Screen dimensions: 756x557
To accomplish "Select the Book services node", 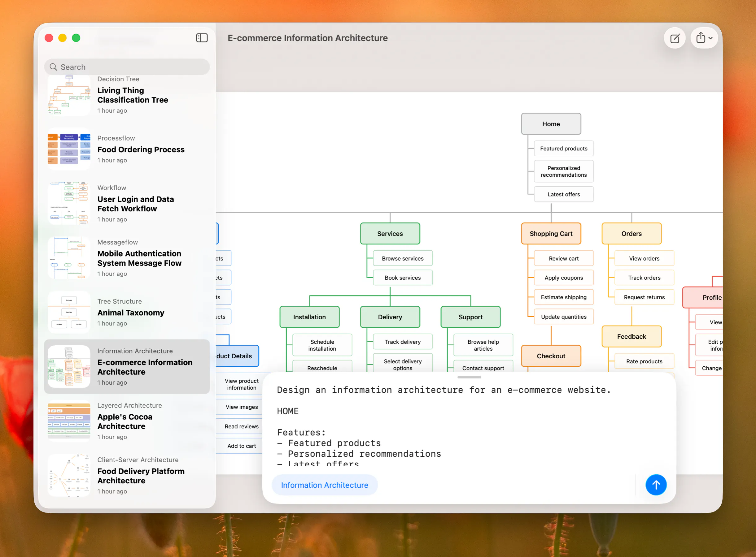I will click(403, 278).
